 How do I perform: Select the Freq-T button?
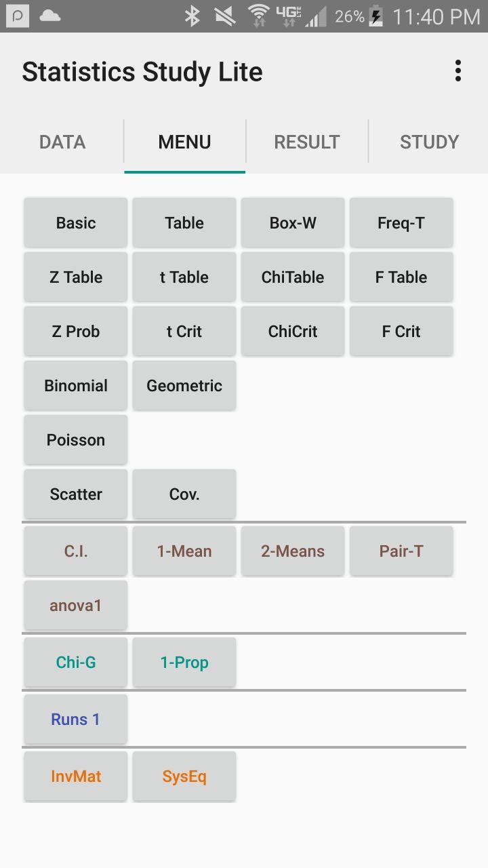(401, 223)
